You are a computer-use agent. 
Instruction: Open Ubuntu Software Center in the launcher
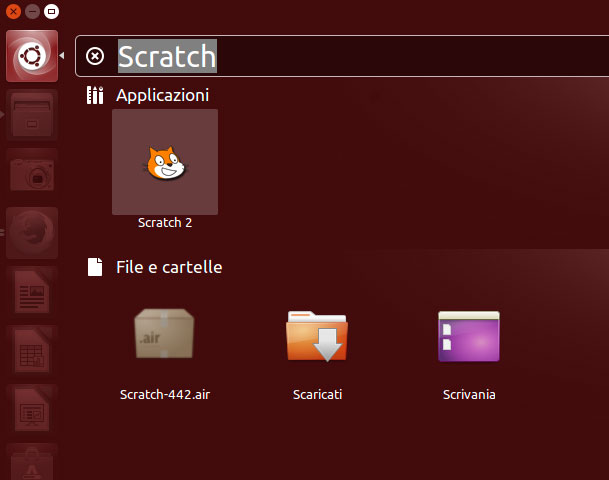(32, 462)
